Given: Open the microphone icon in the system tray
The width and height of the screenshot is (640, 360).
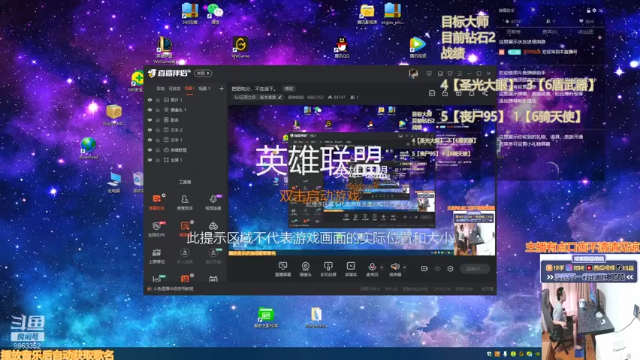Looking at the screenshot, I should coord(505,354).
